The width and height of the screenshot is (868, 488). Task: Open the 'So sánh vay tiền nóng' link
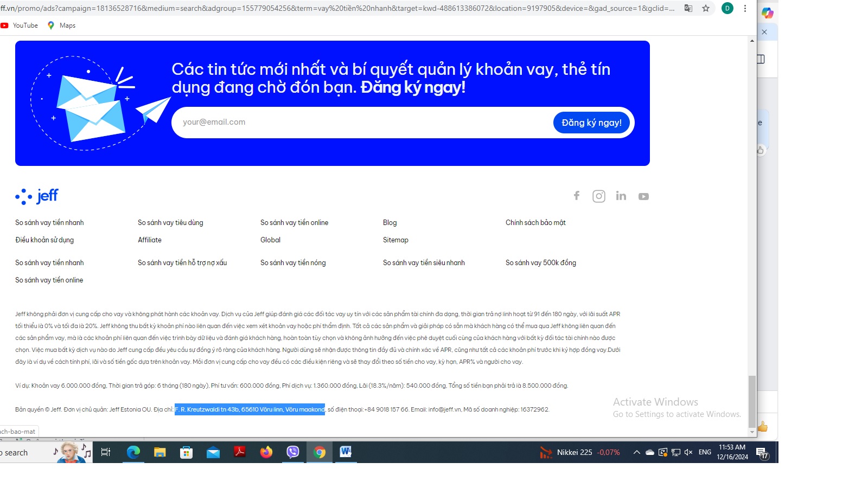[x=293, y=263]
